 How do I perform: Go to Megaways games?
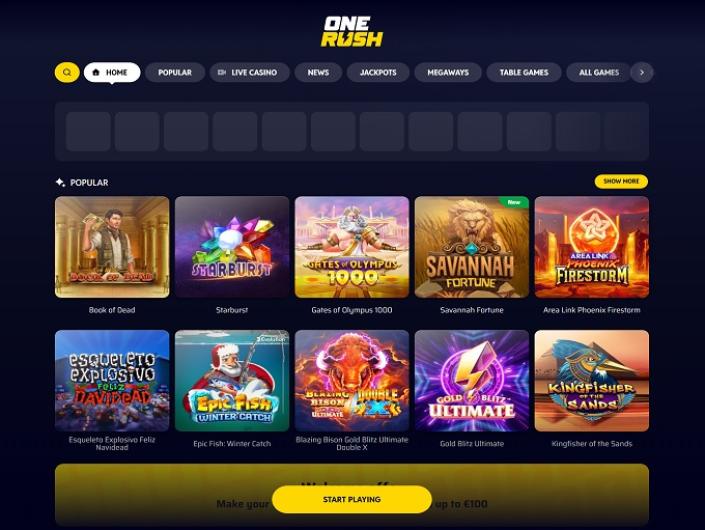pos(448,72)
